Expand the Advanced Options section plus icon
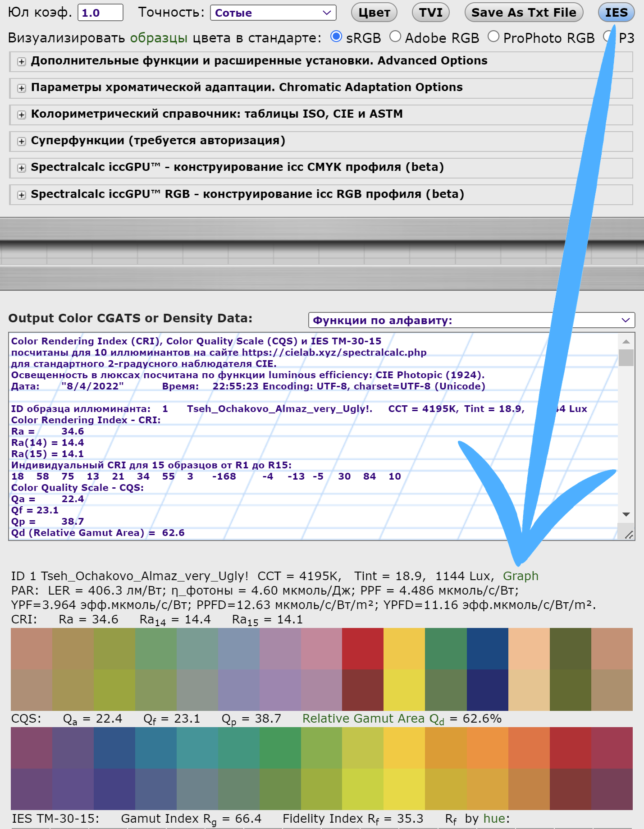This screenshot has height=829, width=644. coord(21,62)
